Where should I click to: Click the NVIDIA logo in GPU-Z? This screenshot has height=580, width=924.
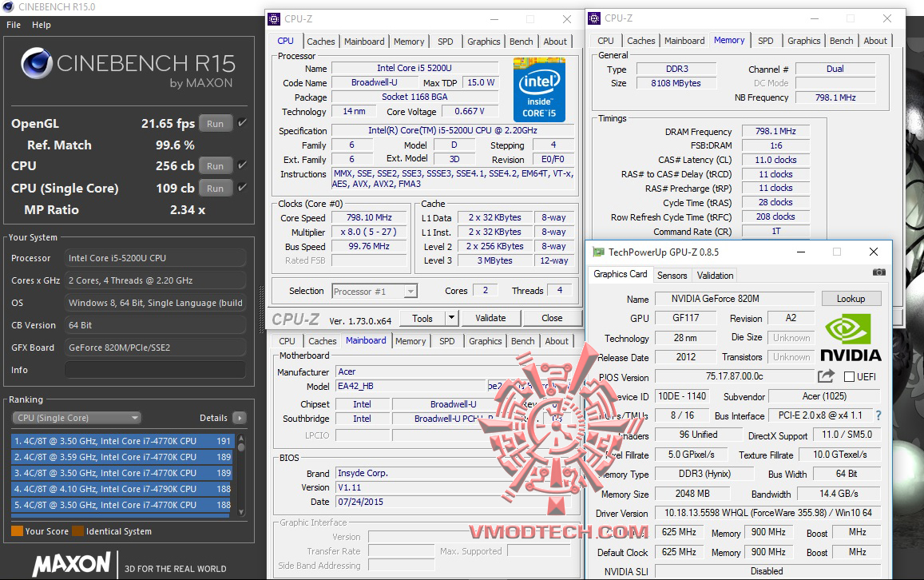point(851,337)
